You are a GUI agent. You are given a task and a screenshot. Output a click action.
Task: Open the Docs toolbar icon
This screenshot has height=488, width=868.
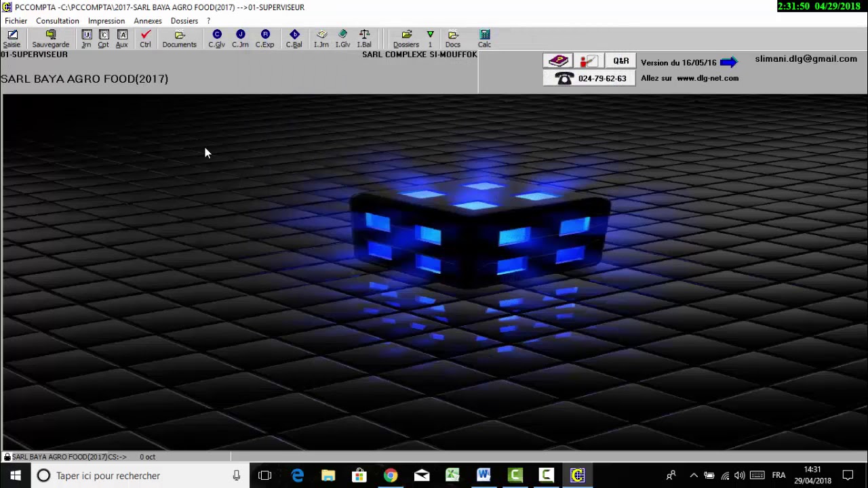click(453, 39)
